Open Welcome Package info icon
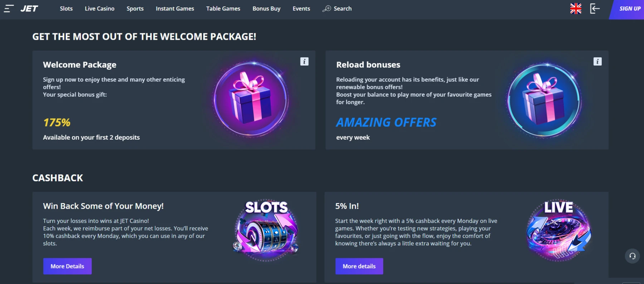The height and width of the screenshot is (284, 644). [x=304, y=62]
